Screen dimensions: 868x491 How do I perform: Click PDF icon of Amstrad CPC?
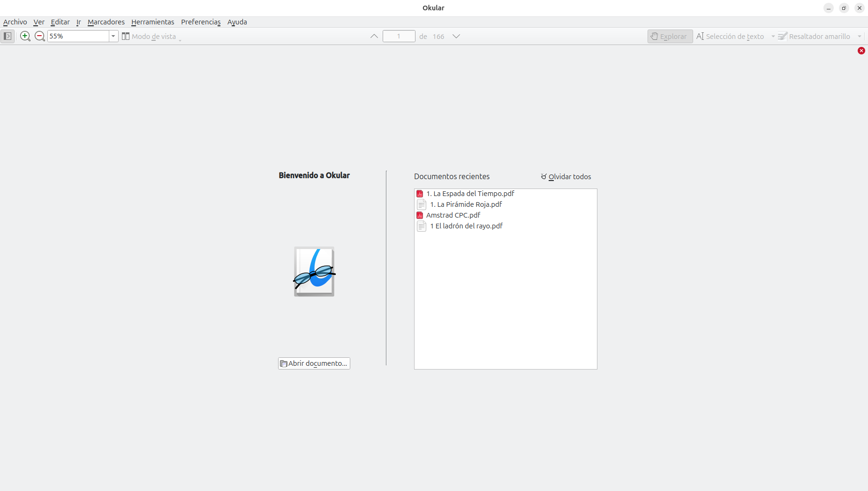[420, 215]
